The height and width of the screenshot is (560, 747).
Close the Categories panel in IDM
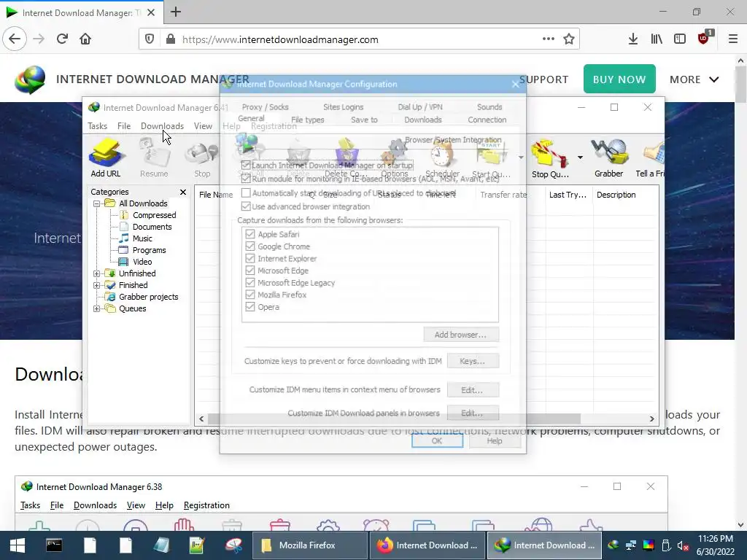[x=183, y=192]
